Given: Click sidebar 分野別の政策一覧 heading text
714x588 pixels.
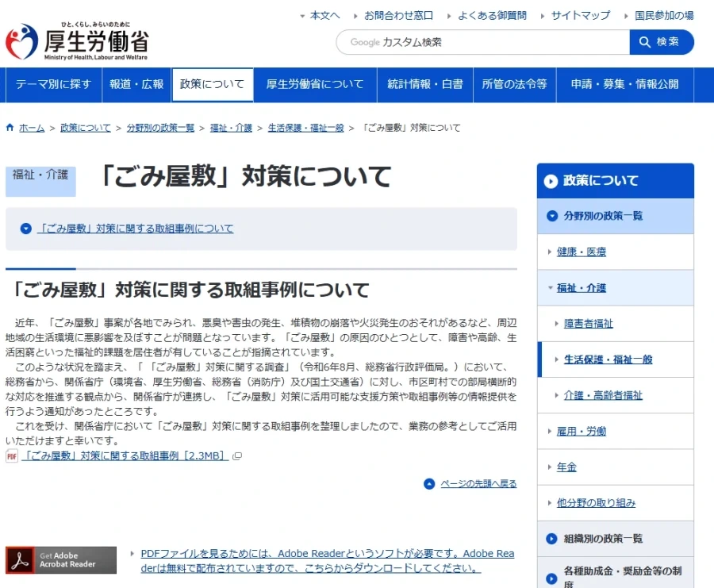Looking at the screenshot, I should point(603,216).
